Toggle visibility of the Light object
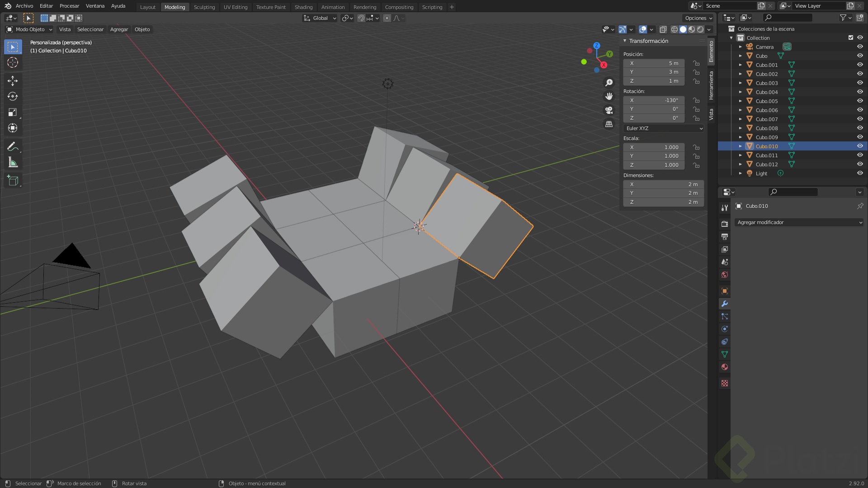This screenshot has width=868, height=488. click(860, 173)
